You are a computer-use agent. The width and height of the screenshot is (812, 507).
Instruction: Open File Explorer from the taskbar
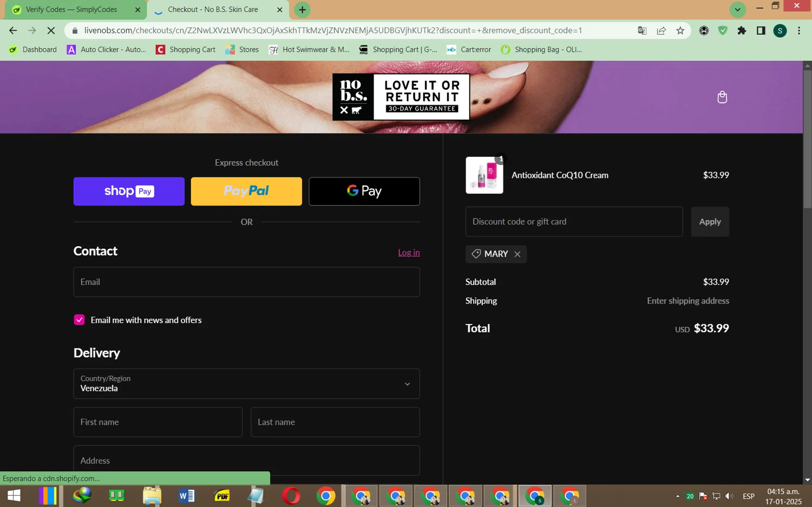tap(152, 496)
